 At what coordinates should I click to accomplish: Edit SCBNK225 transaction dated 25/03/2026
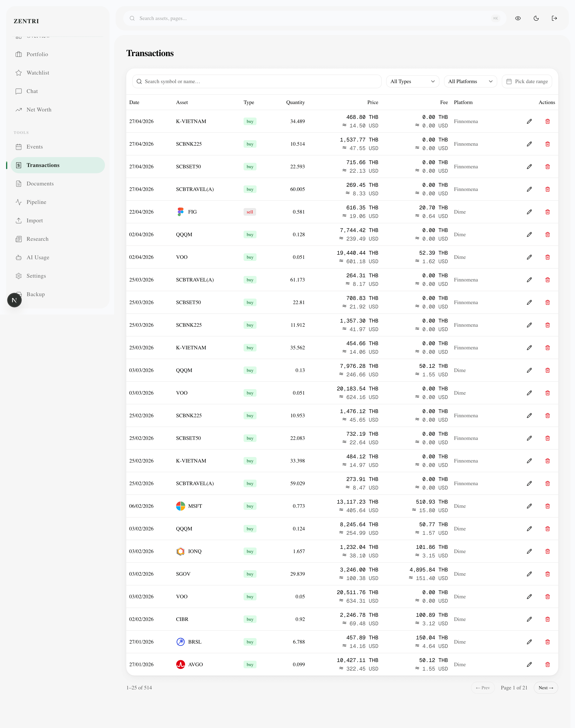point(529,325)
